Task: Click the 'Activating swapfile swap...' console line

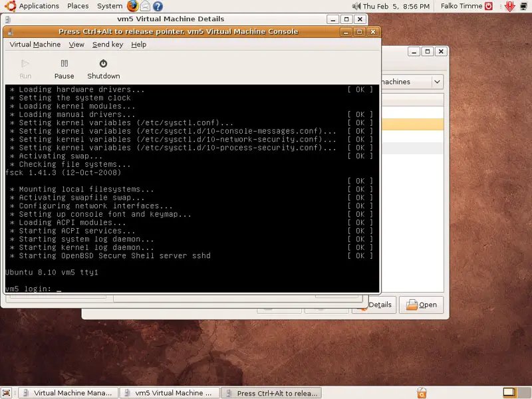Action: coord(82,198)
